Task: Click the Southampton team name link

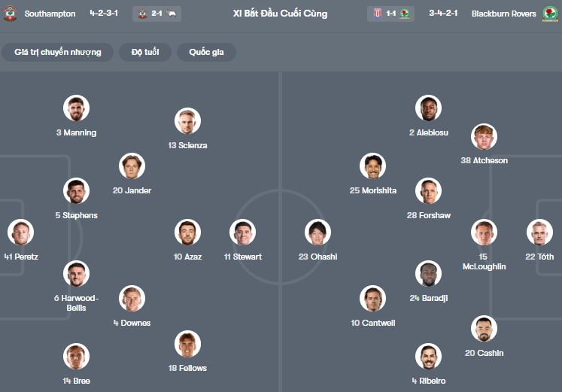Action: coord(50,14)
